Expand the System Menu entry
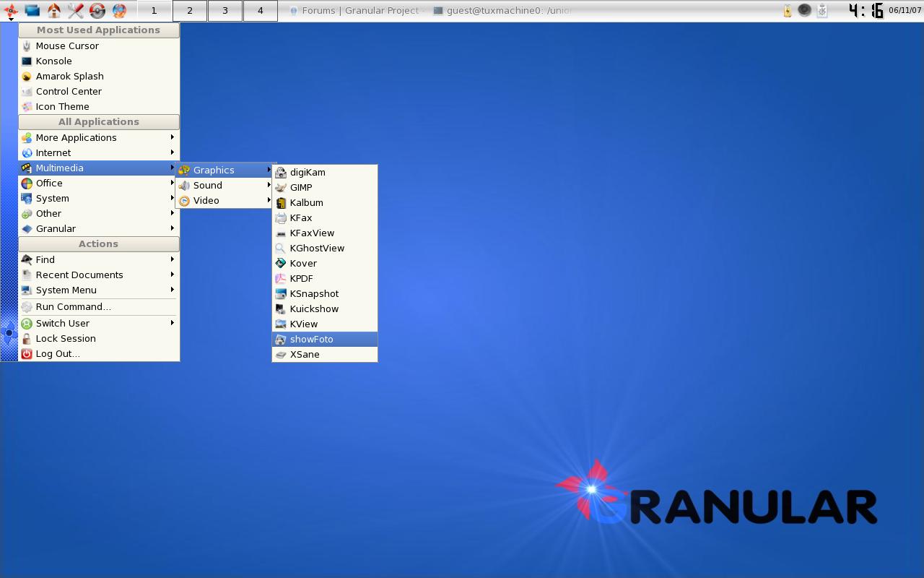Viewport: 924px width, 578px height. pyautogui.click(x=99, y=290)
